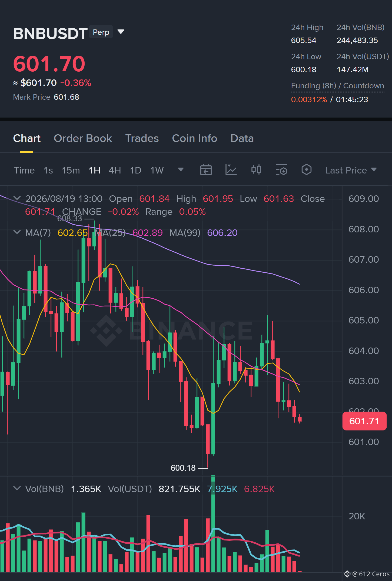Click the -0.36% price change
The image size is (392, 581).
coord(76,83)
